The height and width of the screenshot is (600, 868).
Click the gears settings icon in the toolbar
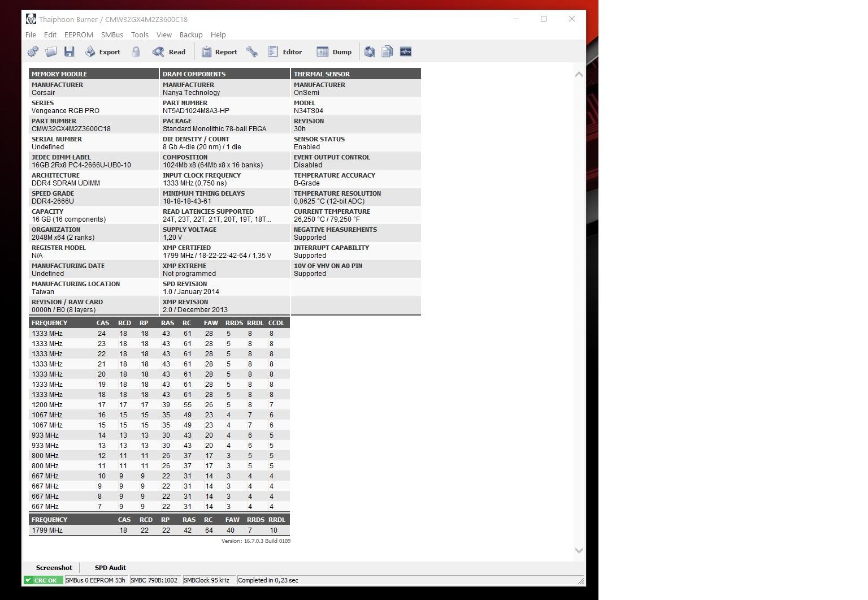33,51
